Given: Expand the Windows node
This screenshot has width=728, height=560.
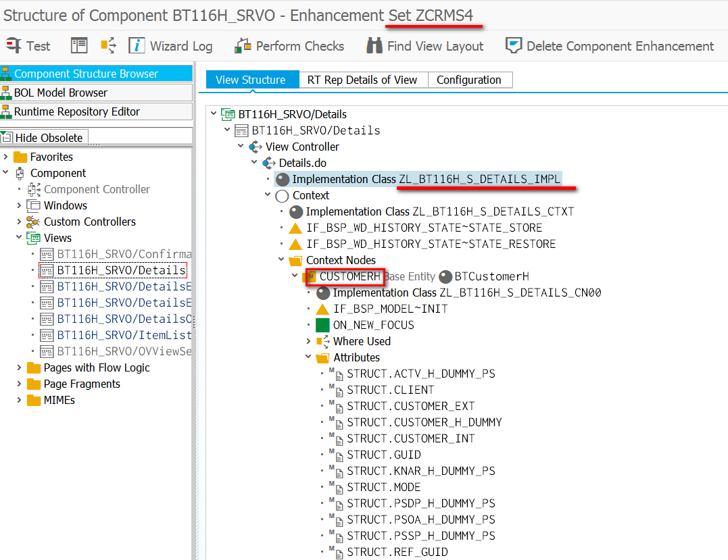Looking at the screenshot, I should 19,205.
